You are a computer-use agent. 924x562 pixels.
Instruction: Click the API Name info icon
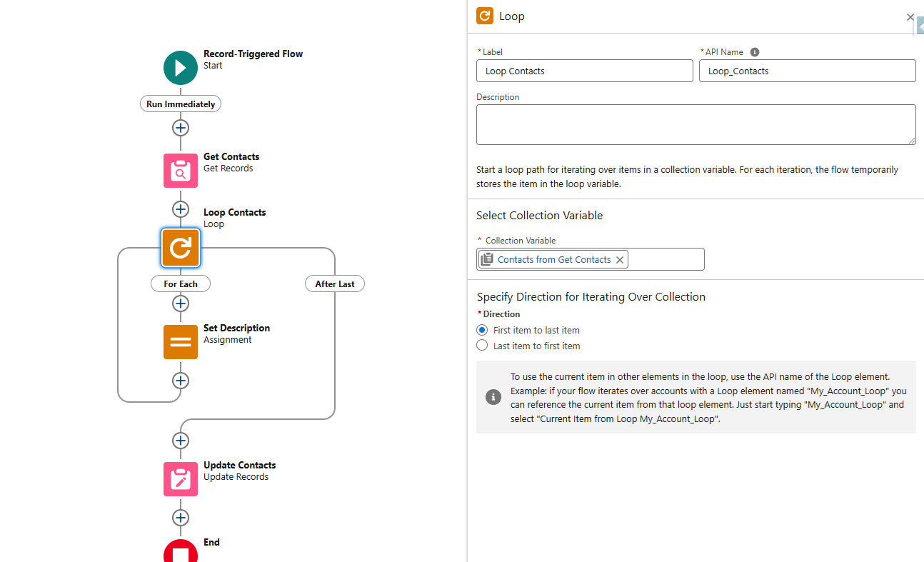click(x=755, y=52)
